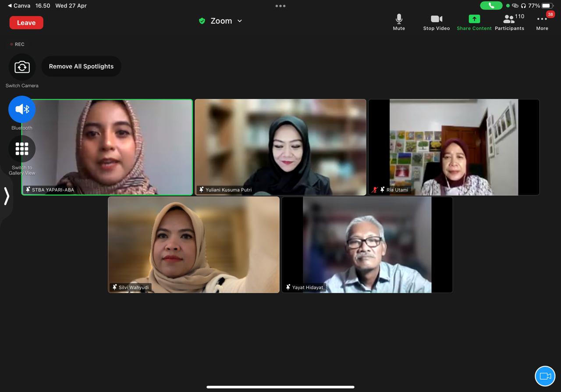Screen dimensions: 561x392
Task: Select Yuliani Kusuma Putri video tile
Action: point(280,147)
